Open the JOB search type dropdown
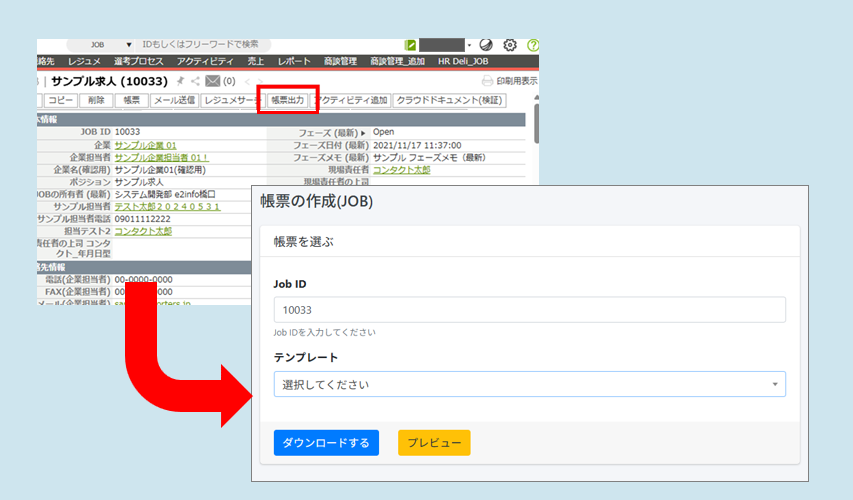The width and height of the screenshot is (853, 500). (108, 45)
